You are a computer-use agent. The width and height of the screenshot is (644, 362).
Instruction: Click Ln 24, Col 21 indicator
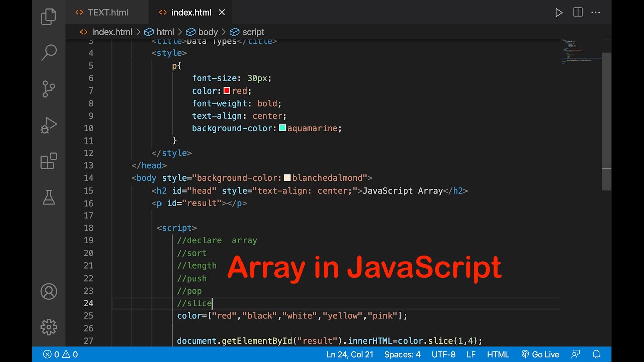click(350, 354)
